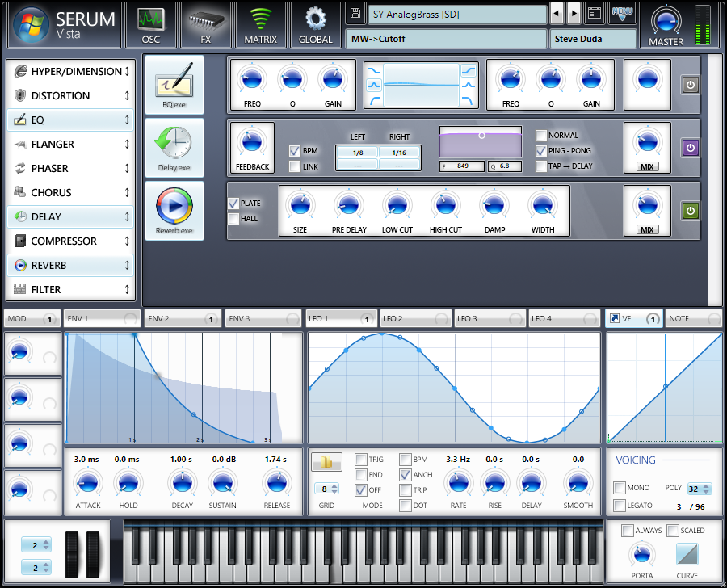Viewport: 727px width, 588px height.
Task: Switch to LFO 4 tab
Action: tap(565, 318)
